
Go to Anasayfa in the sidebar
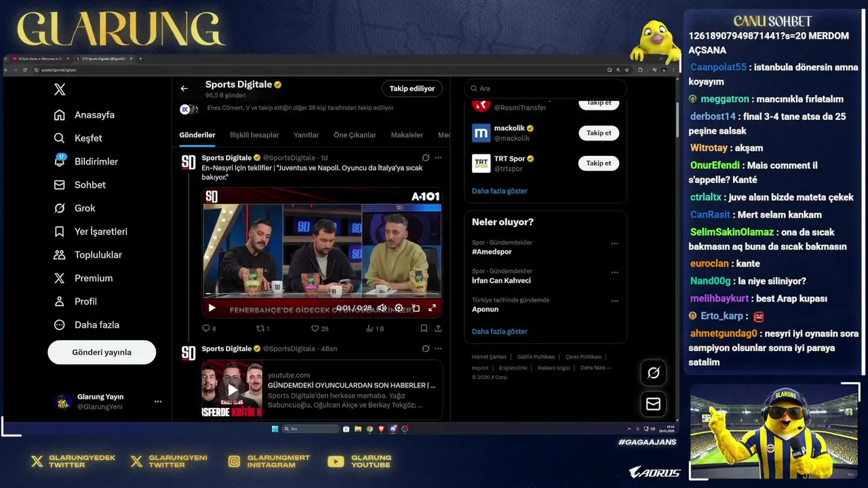pyautogui.click(x=85, y=115)
